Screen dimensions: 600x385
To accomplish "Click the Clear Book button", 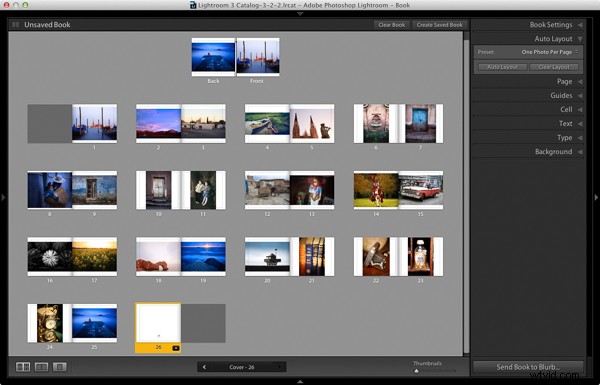I will coord(391,25).
